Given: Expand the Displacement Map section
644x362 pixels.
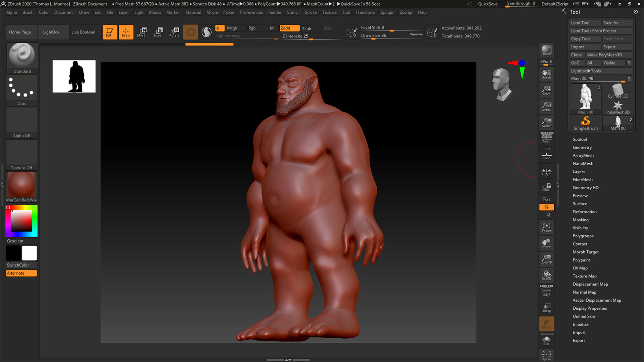Looking at the screenshot, I should [x=590, y=284].
